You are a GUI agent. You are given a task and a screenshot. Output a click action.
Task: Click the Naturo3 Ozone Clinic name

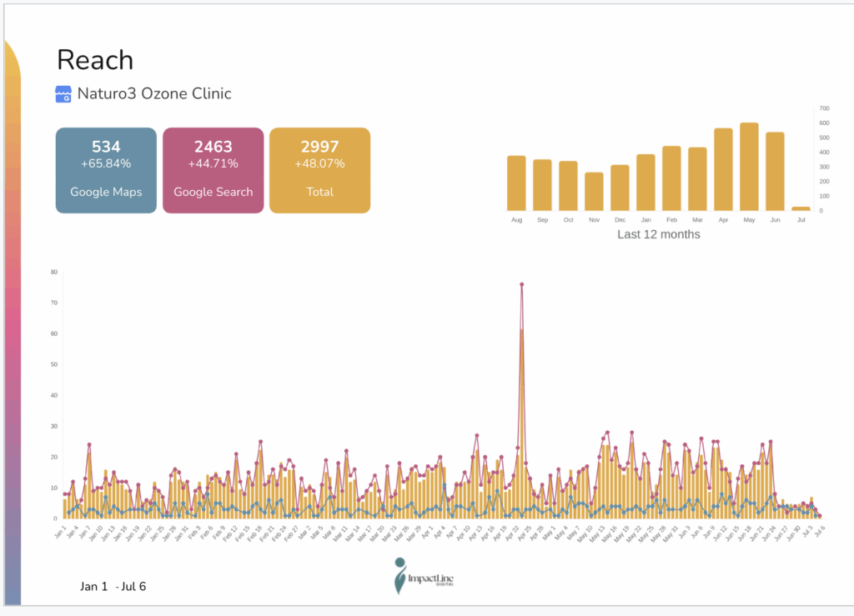pyautogui.click(x=154, y=93)
